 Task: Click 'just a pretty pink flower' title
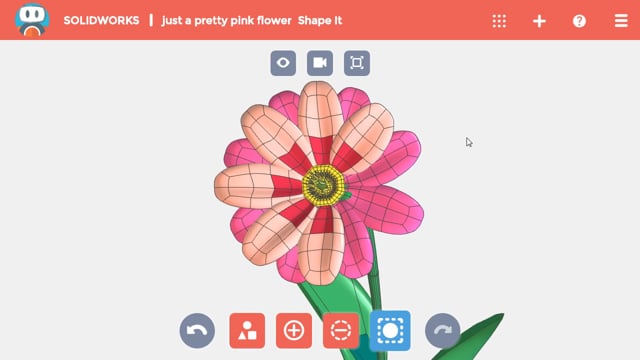pos(227,20)
